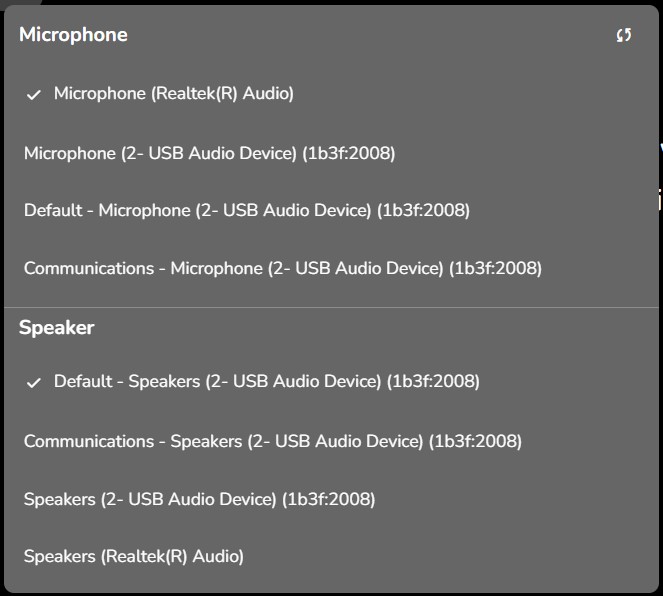This screenshot has height=596, width=663.
Task: Click the refresh devices icon
Action: tap(624, 35)
